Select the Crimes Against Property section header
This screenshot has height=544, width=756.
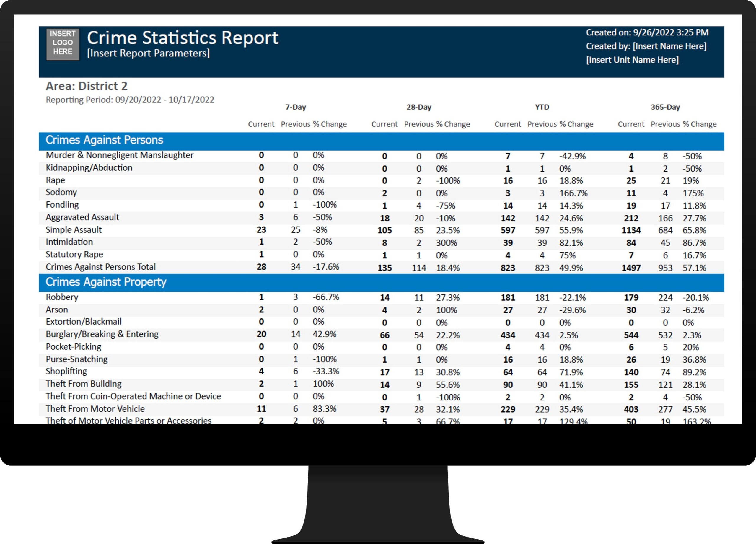pyautogui.click(x=106, y=282)
